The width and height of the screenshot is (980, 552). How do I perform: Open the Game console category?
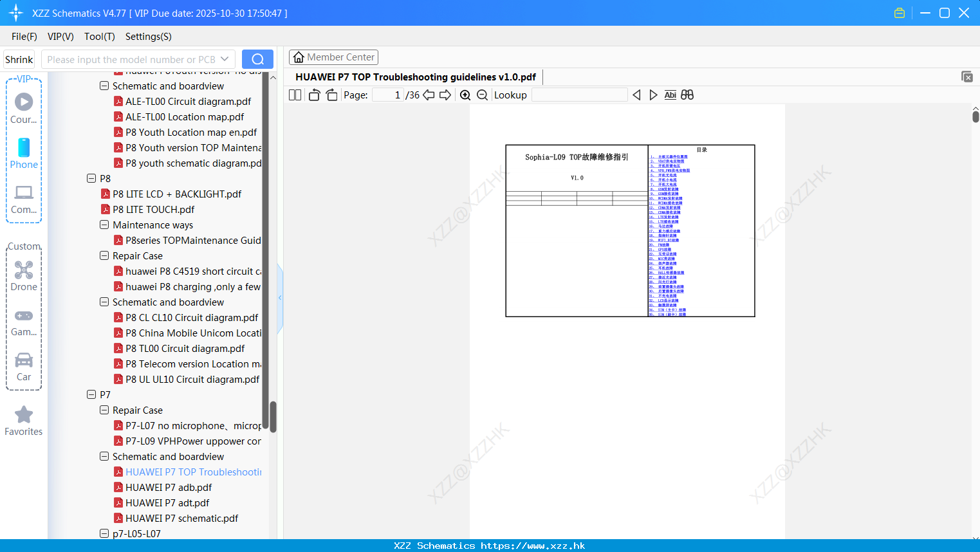[x=24, y=322]
